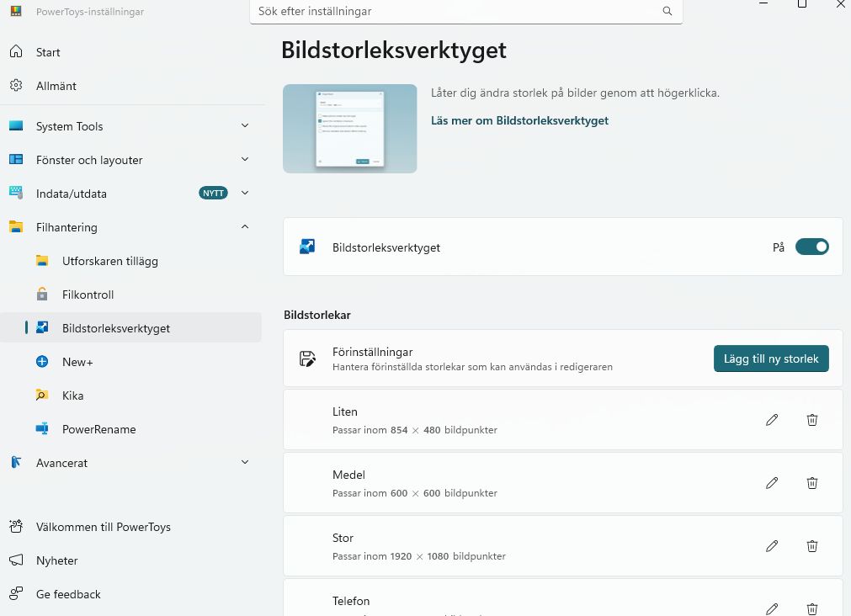Click the Bildstorlekar section heading
The height and width of the screenshot is (616, 851).
pos(317,315)
